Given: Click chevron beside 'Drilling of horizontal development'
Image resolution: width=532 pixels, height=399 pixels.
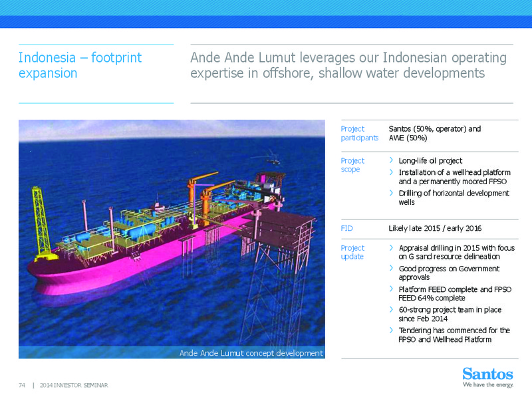Looking at the screenshot, I should pos(391,193).
